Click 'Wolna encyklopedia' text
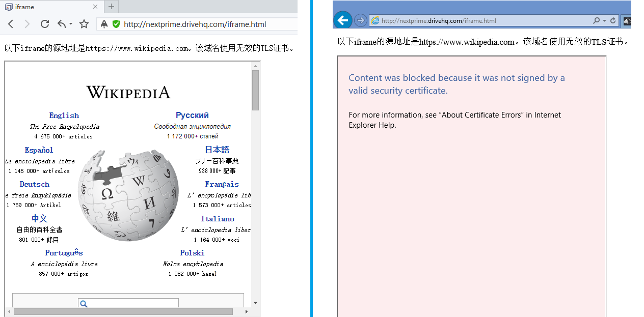 coord(193,264)
